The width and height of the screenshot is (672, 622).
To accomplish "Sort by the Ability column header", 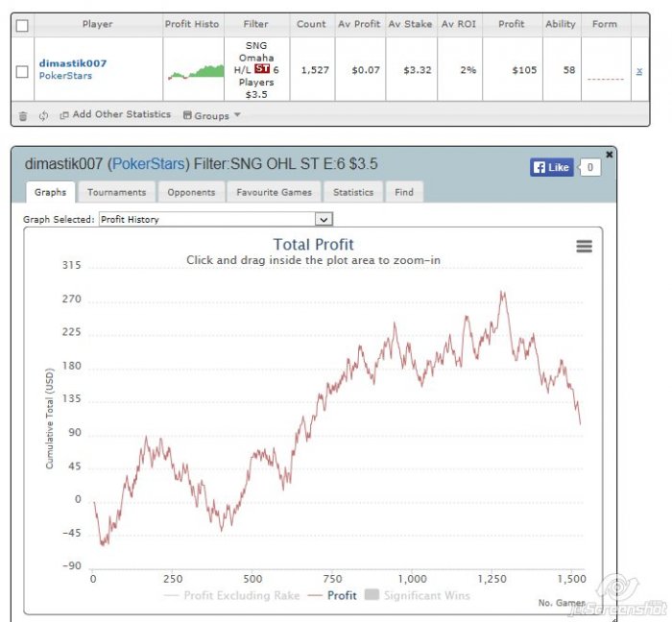I will (x=561, y=24).
